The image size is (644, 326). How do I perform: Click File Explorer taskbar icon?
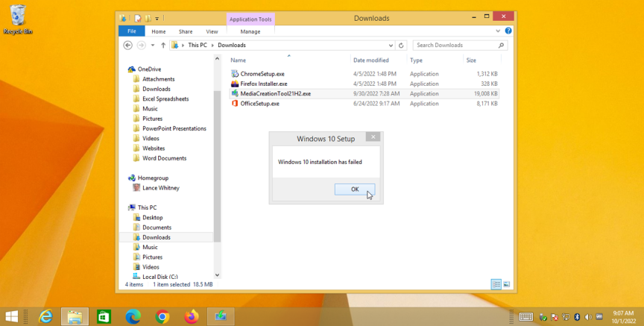click(75, 316)
